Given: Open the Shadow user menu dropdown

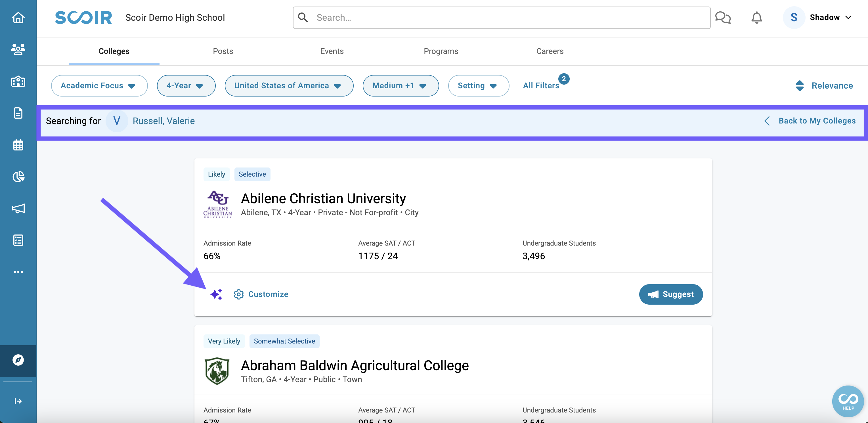Looking at the screenshot, I should (831, 18).
